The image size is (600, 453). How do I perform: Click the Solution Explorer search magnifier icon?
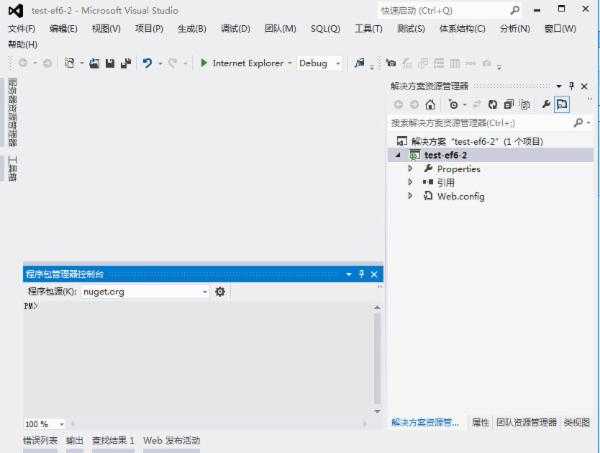579,123
